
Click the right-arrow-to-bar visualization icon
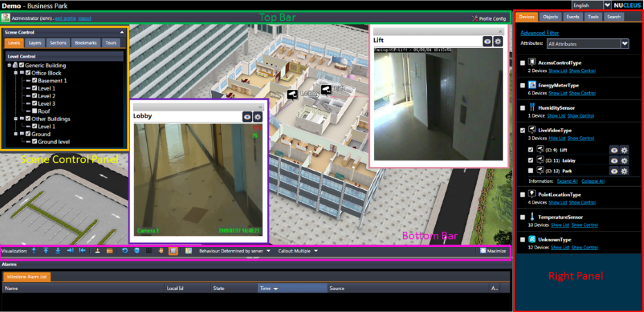[70, 251]
